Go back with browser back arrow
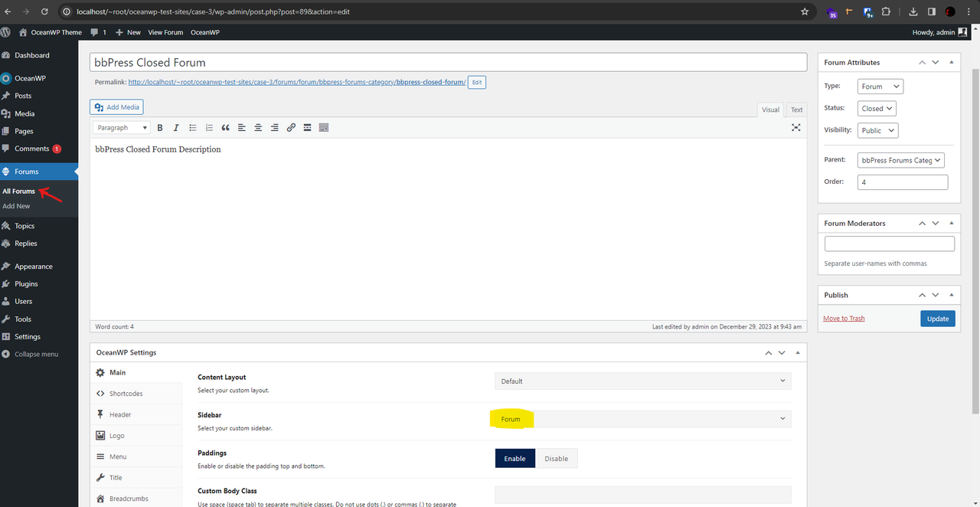This screenshot has height=507, width=980. pos(8,11)
